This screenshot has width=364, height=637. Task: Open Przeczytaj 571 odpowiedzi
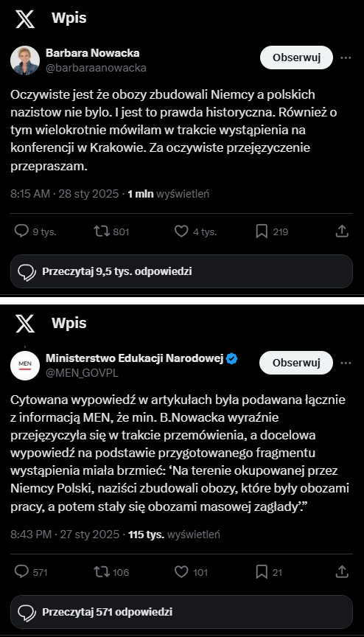pos(181,612)
